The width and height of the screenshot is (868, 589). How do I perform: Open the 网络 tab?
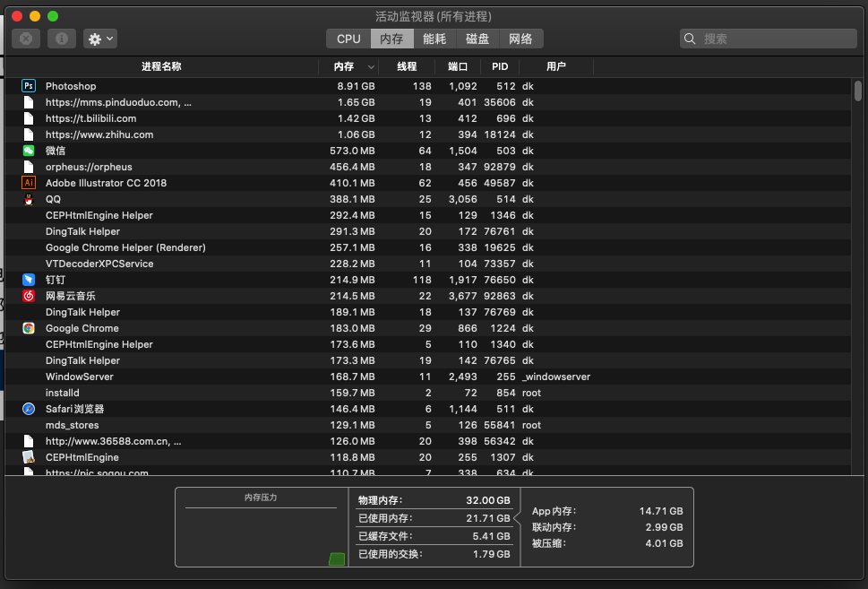tap(520, 39)
